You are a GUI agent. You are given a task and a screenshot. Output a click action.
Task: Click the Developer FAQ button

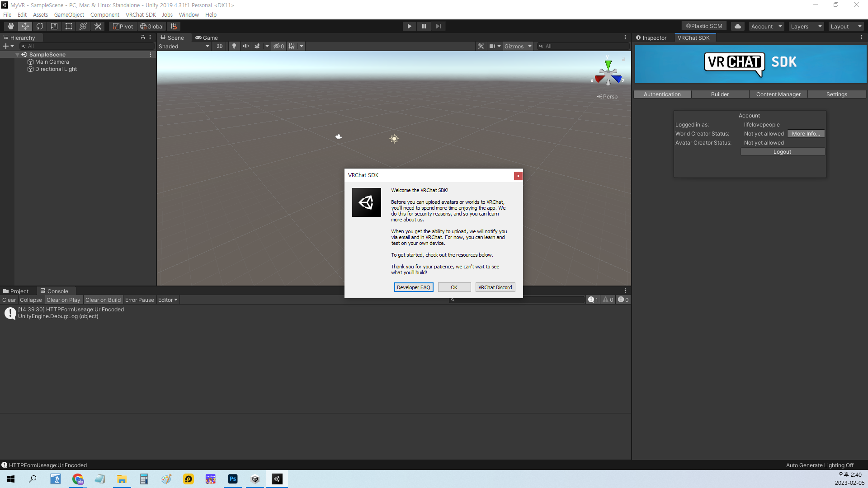413,287
